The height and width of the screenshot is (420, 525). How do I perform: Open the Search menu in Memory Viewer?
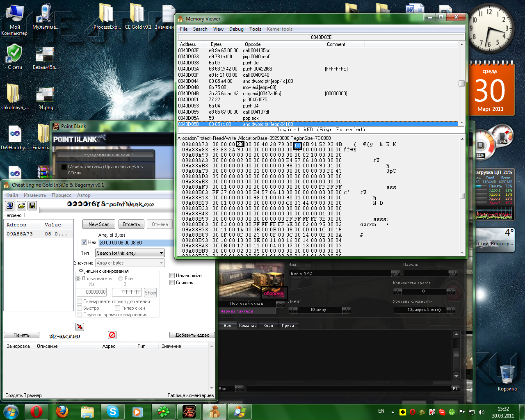(200, 29)
